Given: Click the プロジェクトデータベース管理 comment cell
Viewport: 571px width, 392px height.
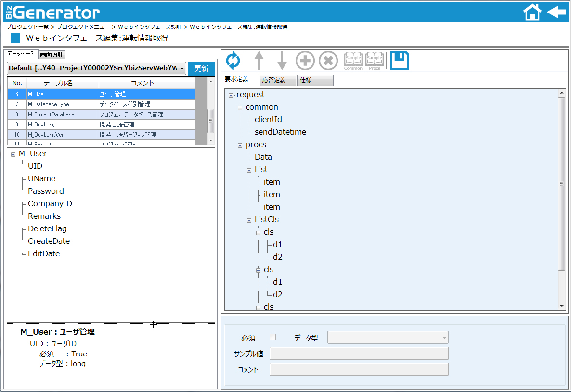Looking at the screenshot, I should pos(147,114).
